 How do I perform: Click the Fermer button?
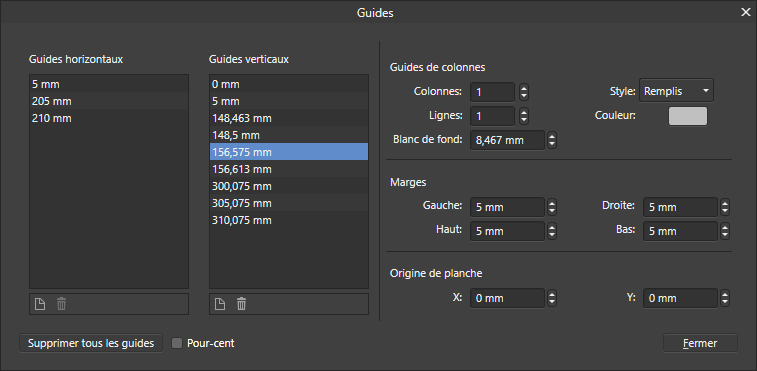(700, 343)
